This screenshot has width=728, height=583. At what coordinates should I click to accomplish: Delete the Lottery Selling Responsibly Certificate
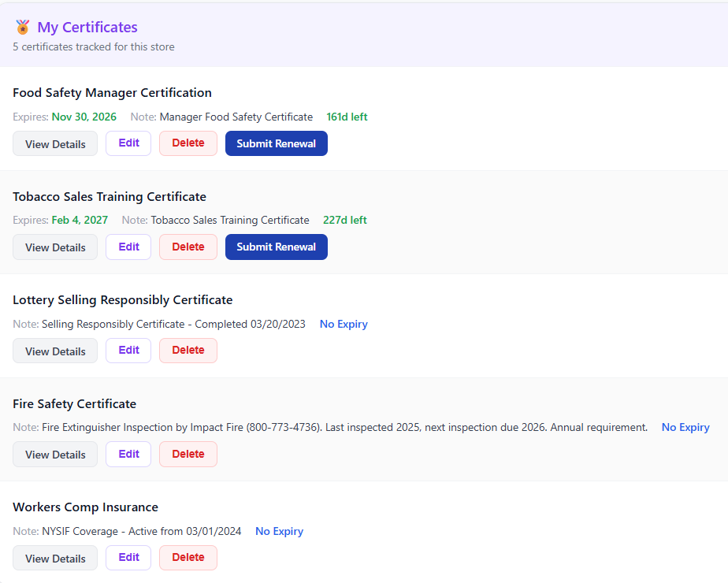tap(188, 351)
